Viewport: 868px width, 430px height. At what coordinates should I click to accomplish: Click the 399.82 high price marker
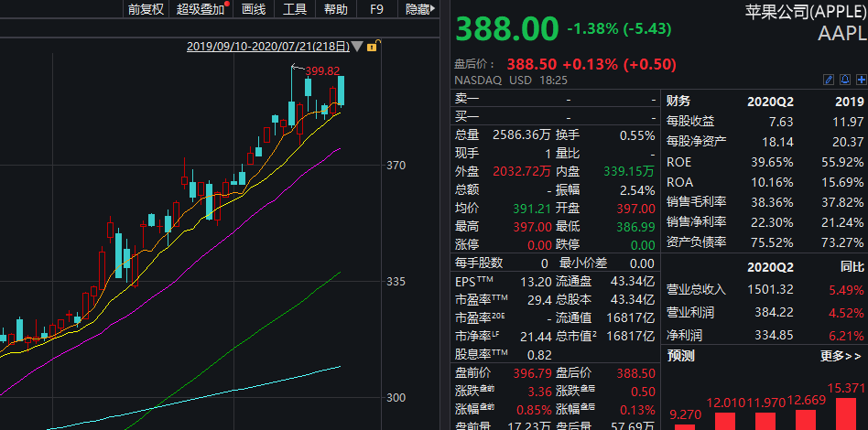click(x=322, y=70)
